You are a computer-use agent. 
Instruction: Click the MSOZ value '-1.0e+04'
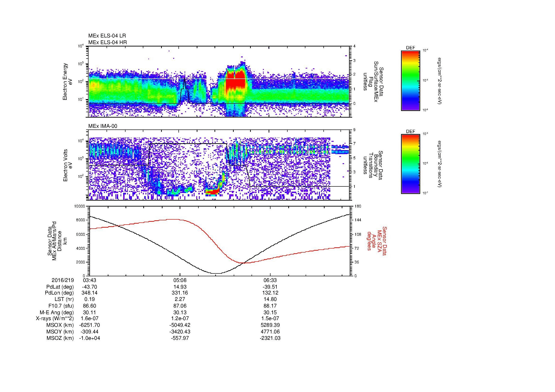click(x=89, y=338)
